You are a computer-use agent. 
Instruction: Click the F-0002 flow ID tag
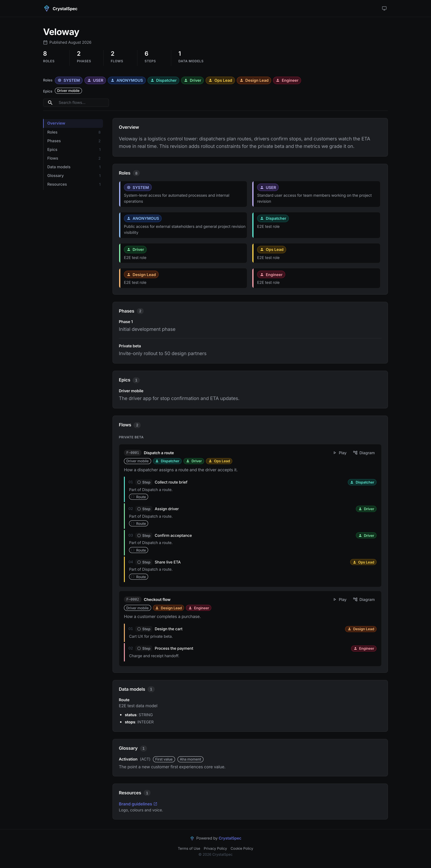point(132,599)
